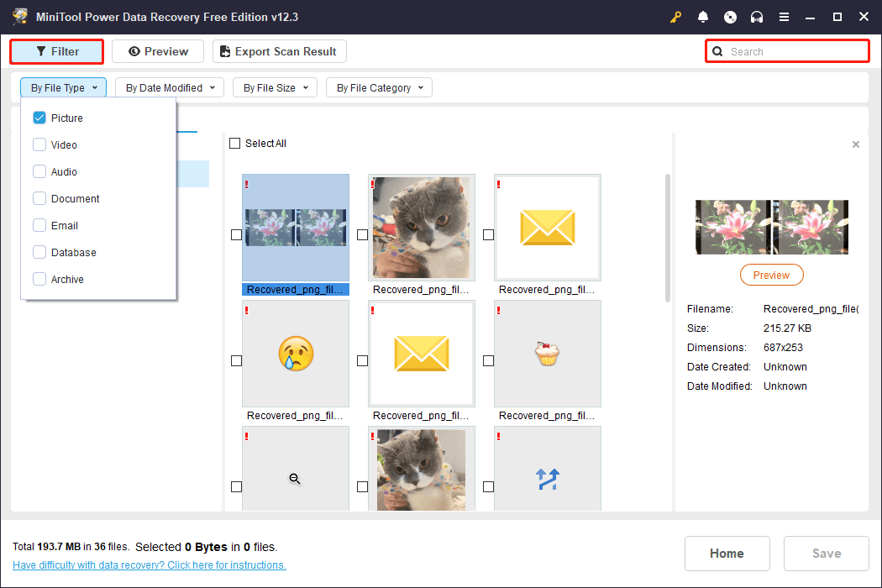The image size is (882, 588).
Task: Click the bootable media disc icon
Action: point(730,17)
